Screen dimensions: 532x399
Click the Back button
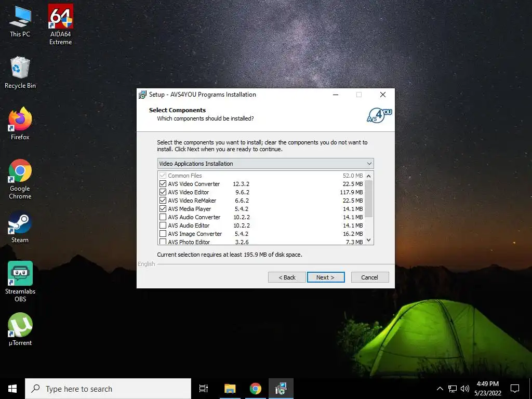point(287,277)
